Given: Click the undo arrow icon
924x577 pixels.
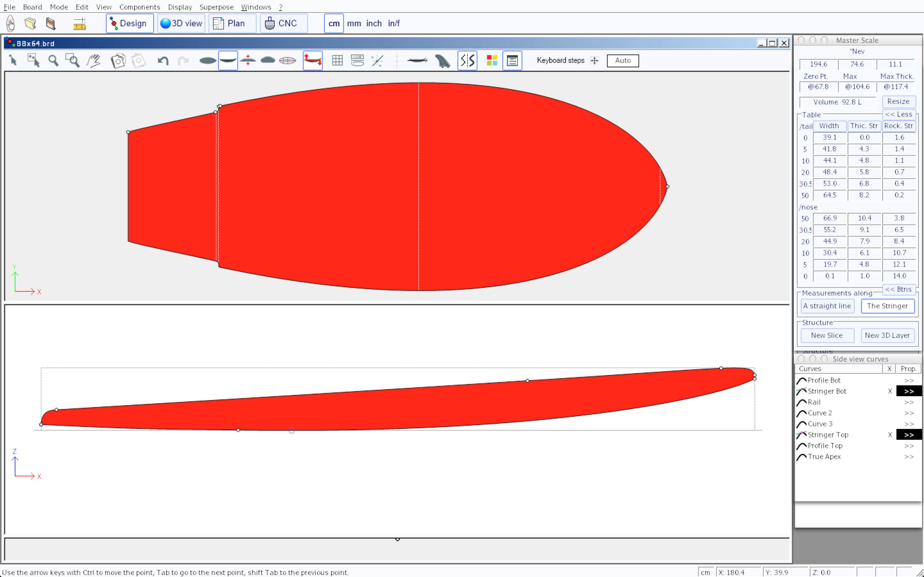Looking at the screenshot, I should 163,60.
